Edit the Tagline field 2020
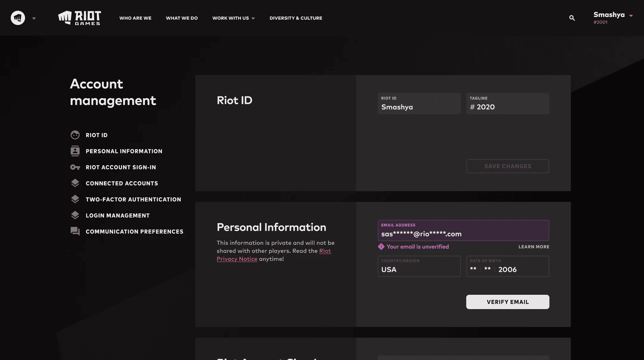644x360 pixels. [x=508, y=104]
